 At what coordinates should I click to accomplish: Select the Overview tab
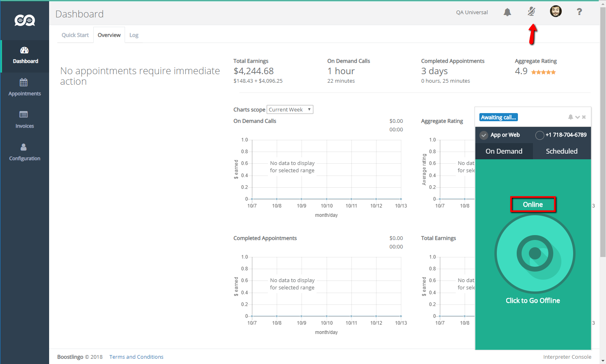click(x=109, y=35)
